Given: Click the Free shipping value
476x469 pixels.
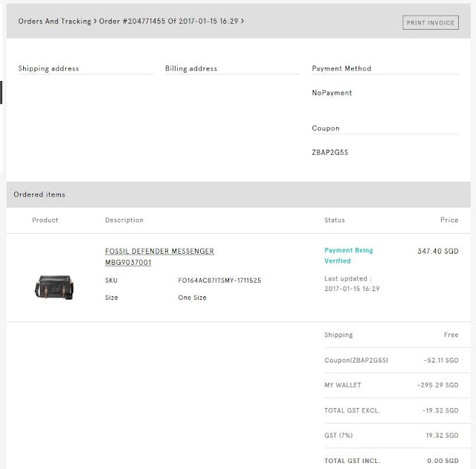Looking at the screenshot, I should (451, 335).
